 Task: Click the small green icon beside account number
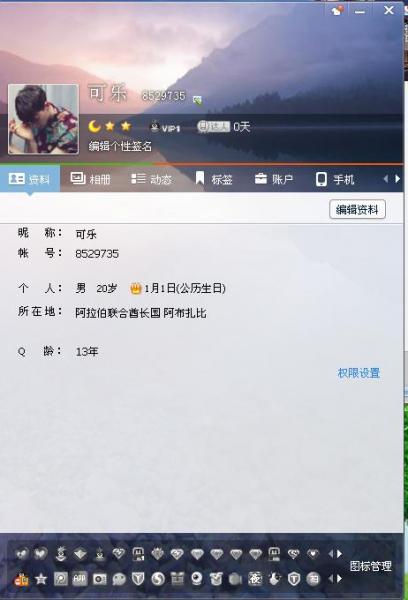197,101
